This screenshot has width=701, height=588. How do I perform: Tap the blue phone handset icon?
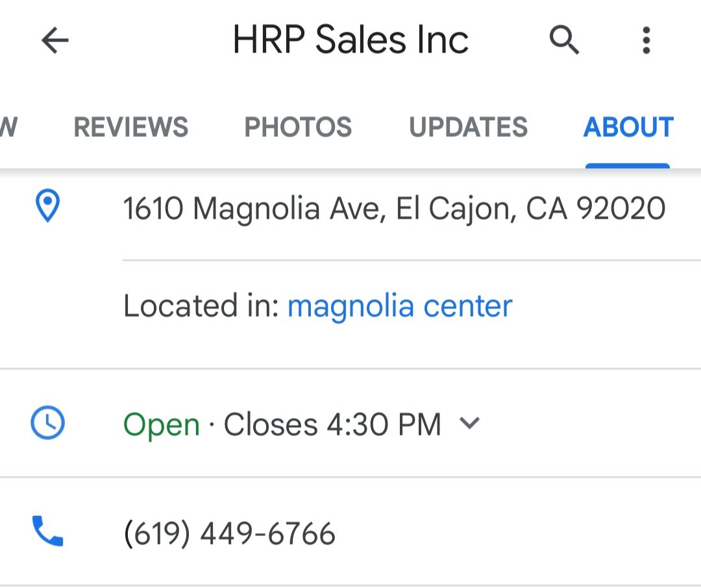click(47, 532)
